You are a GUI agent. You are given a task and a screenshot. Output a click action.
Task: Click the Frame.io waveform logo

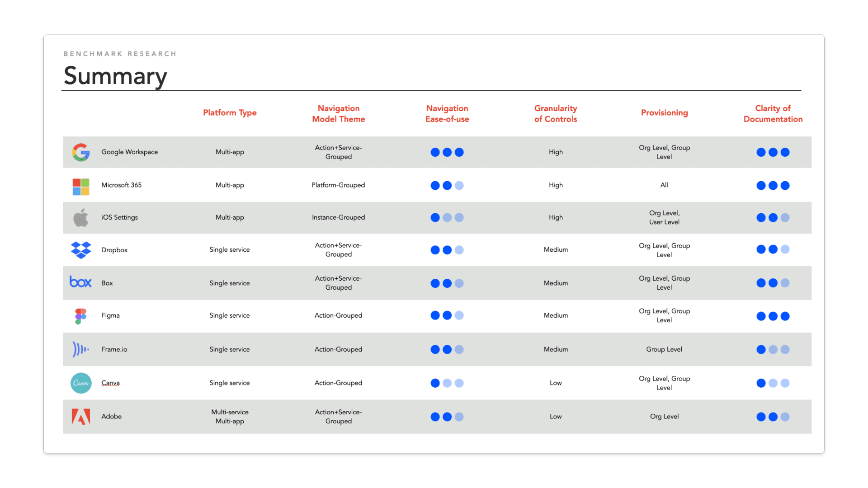[x=80, y=349]
